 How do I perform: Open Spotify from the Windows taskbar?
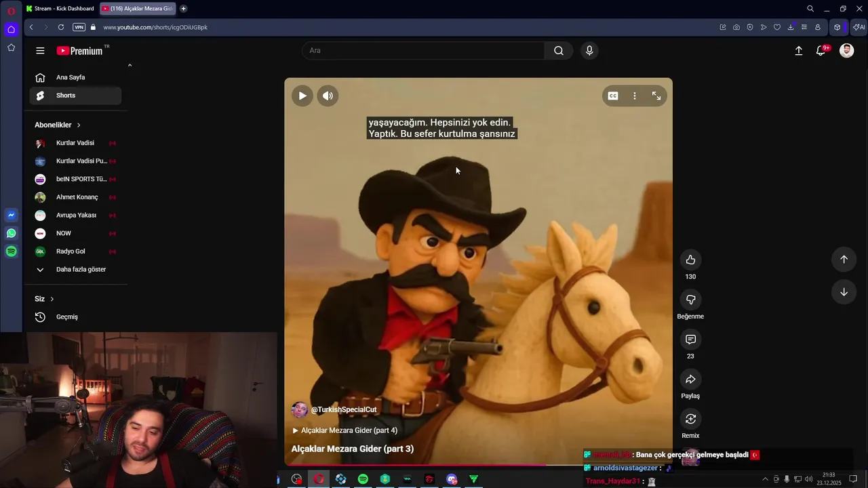point(363,479)
